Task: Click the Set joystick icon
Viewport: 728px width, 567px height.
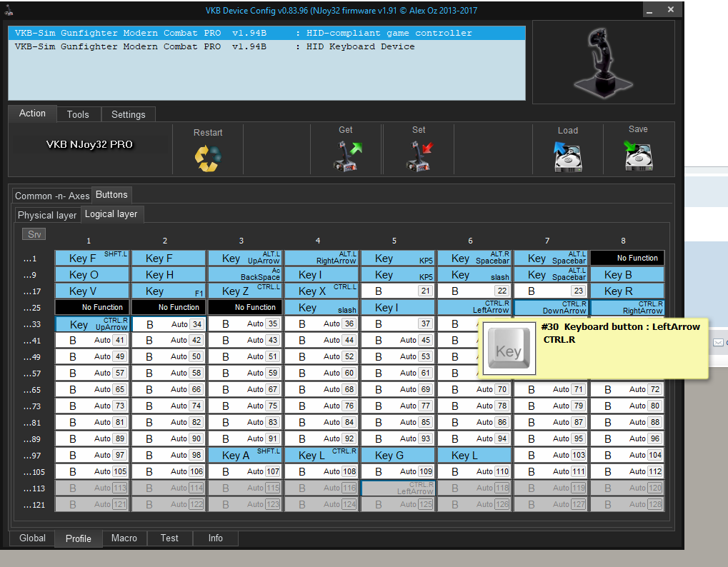Action: pos(419,156)
